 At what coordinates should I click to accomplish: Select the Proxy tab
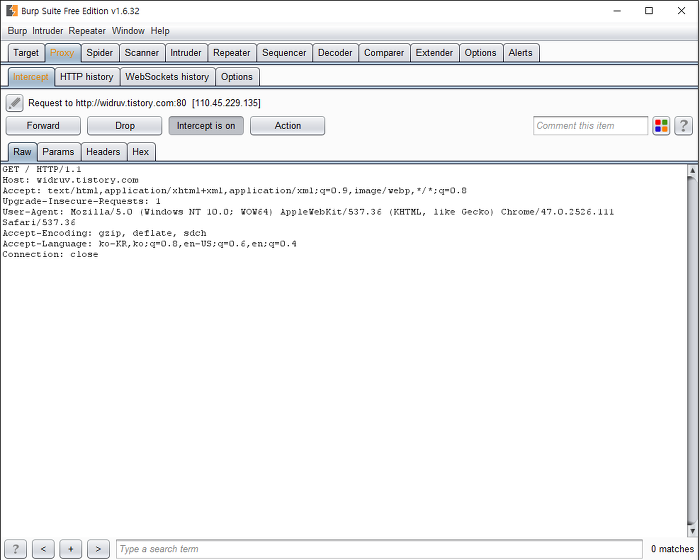pos(62,53)
